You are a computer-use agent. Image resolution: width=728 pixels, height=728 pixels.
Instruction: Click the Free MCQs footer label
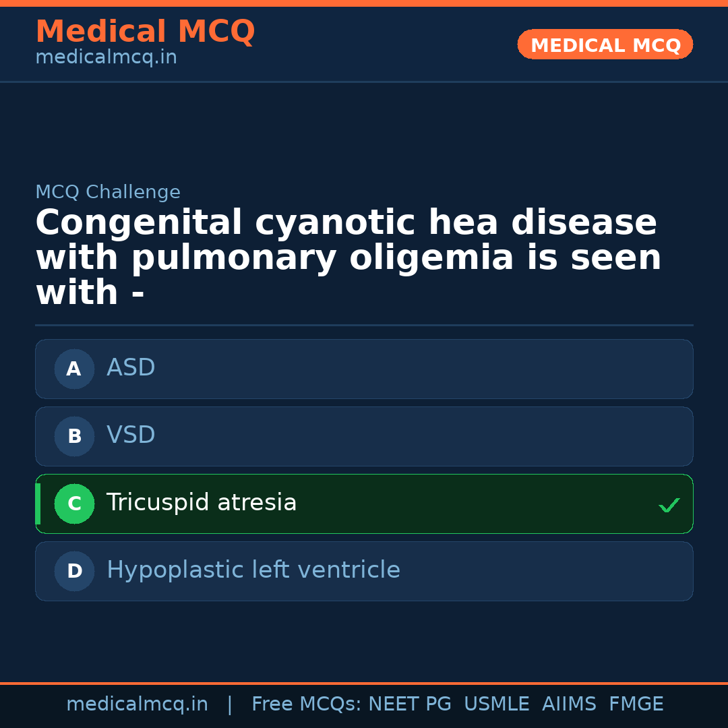click(x=306, y=704)
